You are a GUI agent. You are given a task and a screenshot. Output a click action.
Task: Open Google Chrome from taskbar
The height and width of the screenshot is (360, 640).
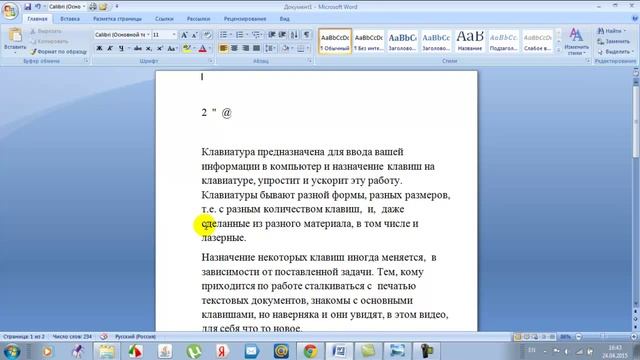[310, 351]
